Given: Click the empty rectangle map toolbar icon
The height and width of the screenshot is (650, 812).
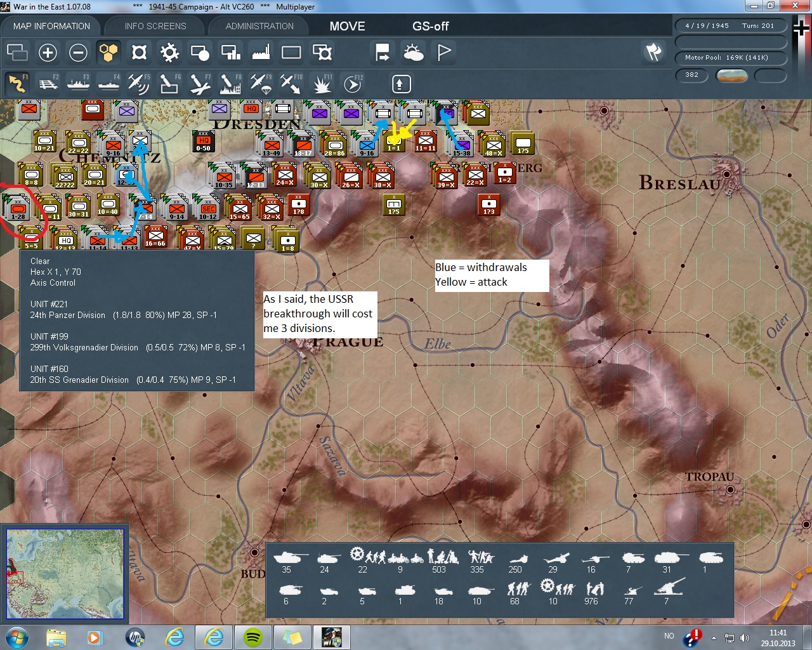Looking at the screenshot, I should [x=291, y=52].
